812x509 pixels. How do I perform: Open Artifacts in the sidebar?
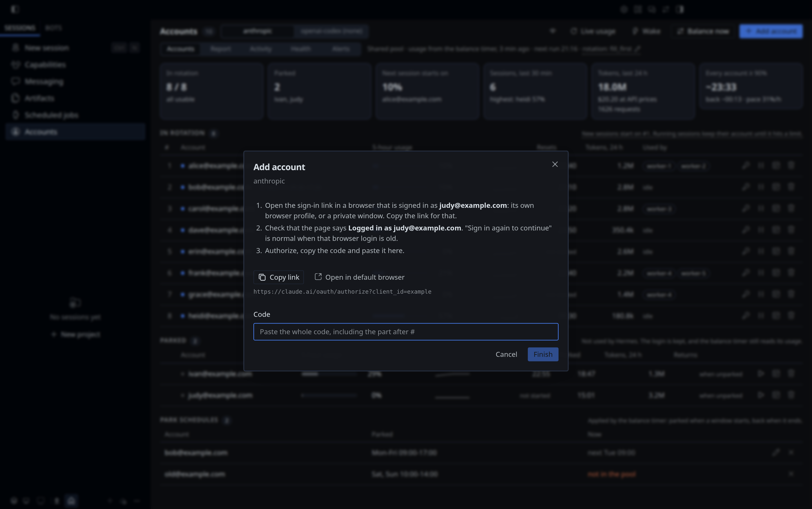(x=75, y=98)
